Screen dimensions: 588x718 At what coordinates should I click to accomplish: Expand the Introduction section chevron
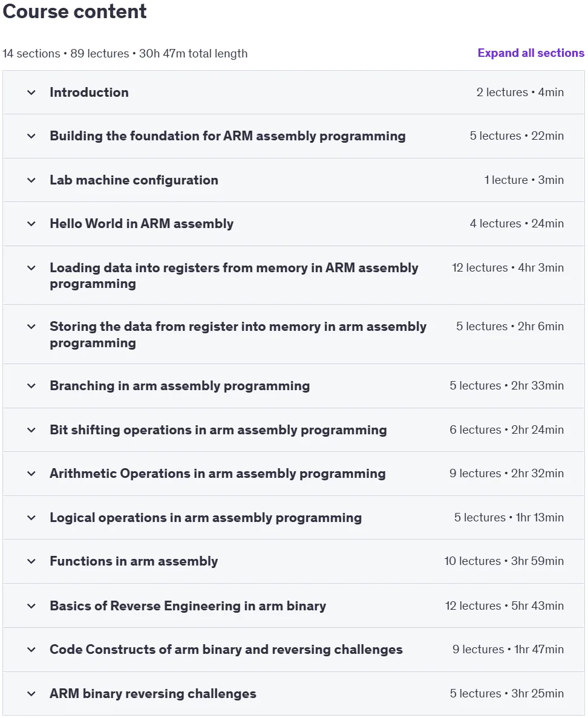(31, 93)
